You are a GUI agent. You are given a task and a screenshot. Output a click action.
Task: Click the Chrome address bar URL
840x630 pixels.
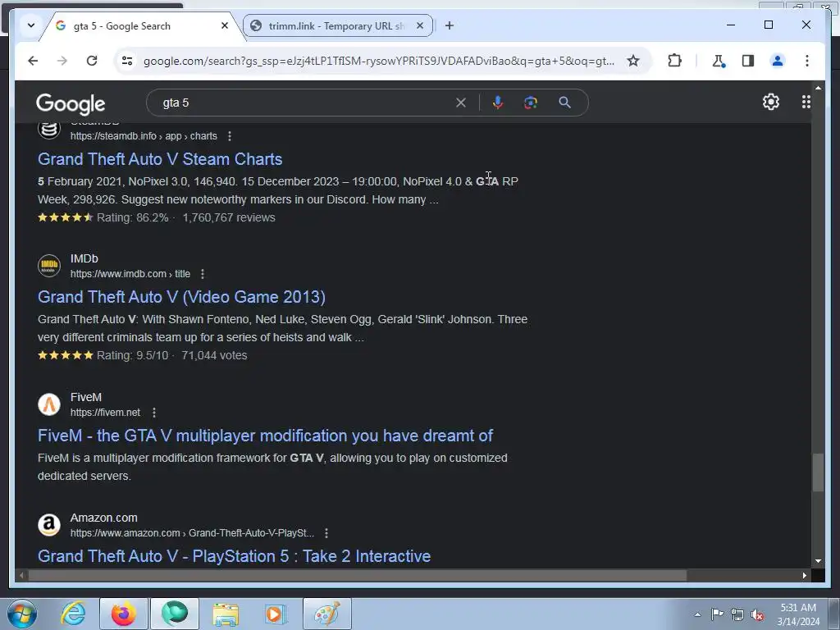click(x=379, y=61)
